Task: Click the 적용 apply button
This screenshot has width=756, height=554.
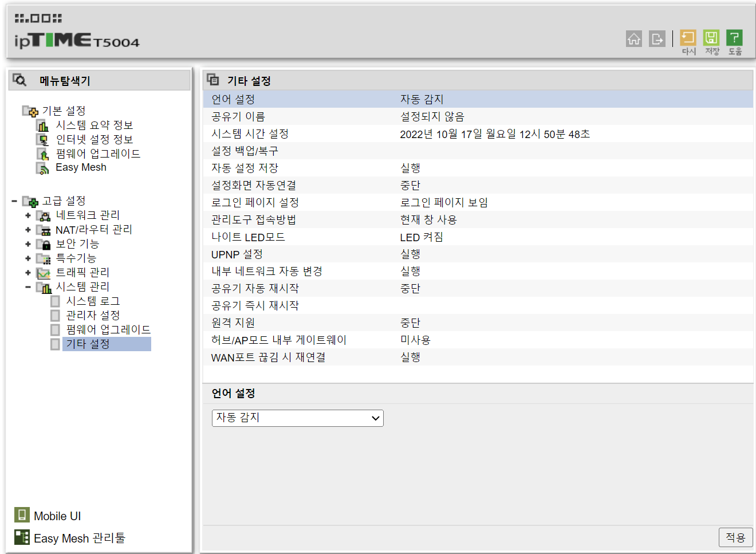Action: click(x=735, y=537)
